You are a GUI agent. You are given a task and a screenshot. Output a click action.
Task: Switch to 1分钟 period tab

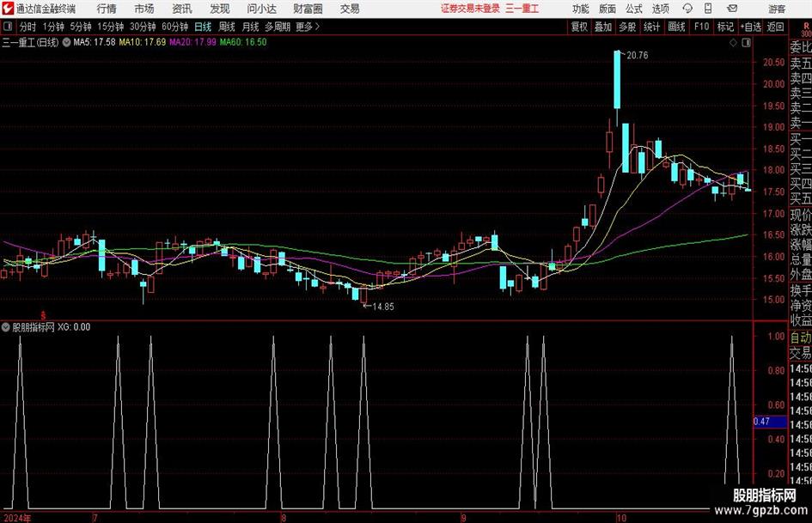(52, 27)
